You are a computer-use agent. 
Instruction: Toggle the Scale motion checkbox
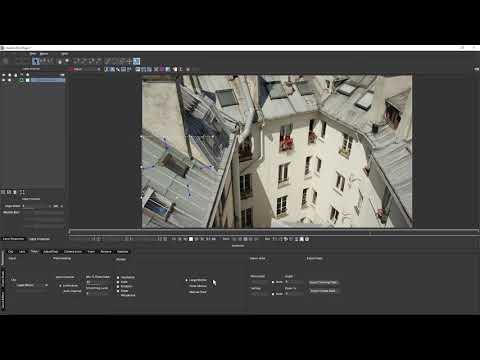coord(118,282)
